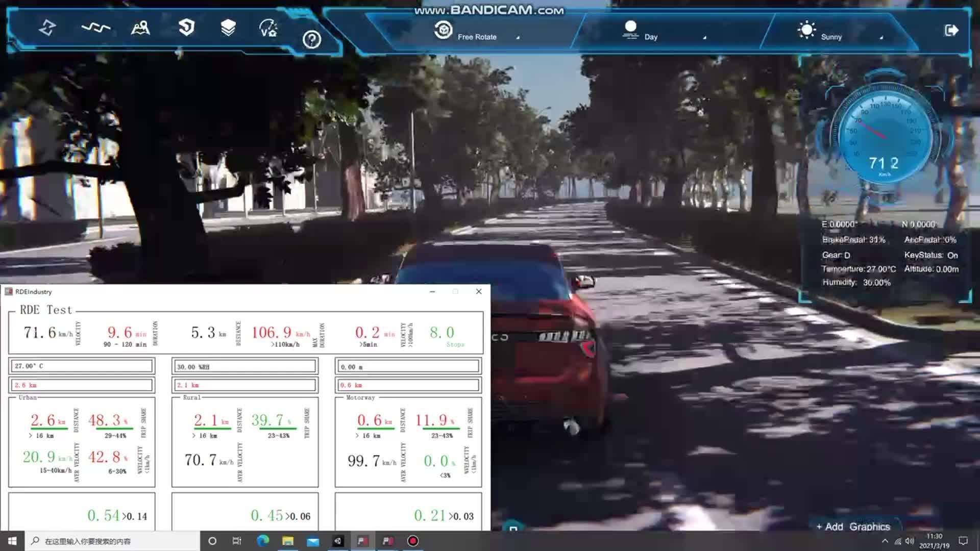This screenshot has height=551, width=980.
Task: Click the network tray icon
Action: pos(898,541)
